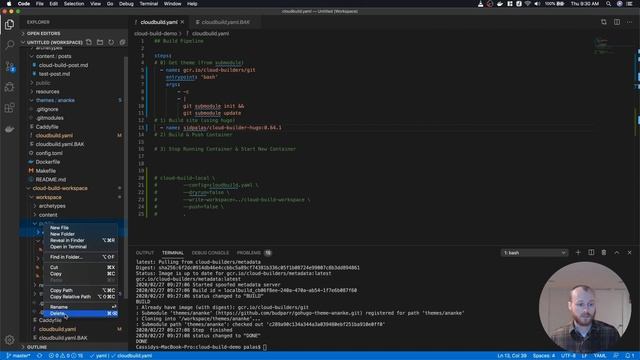Image resolution: width=640 pixels, height=360 pixels.
Task: Click UTF-8 encoding in status bar
Action: (x=568, y=356)
